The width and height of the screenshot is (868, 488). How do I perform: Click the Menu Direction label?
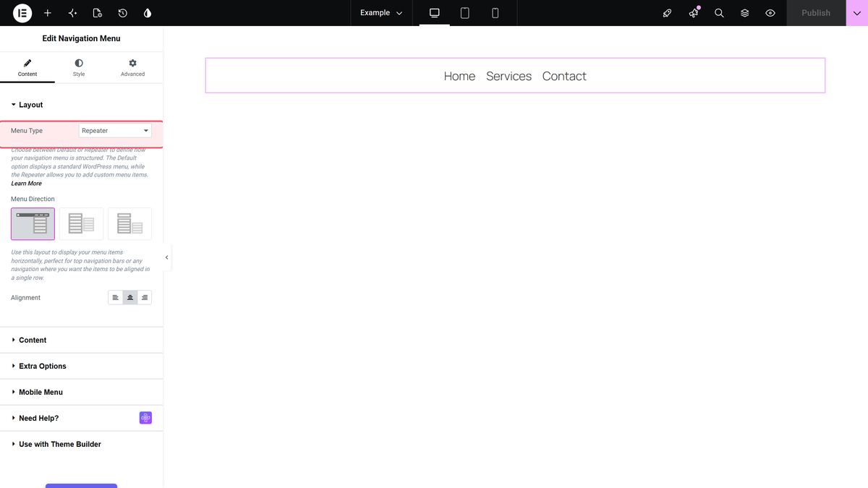tap(33, 199)
